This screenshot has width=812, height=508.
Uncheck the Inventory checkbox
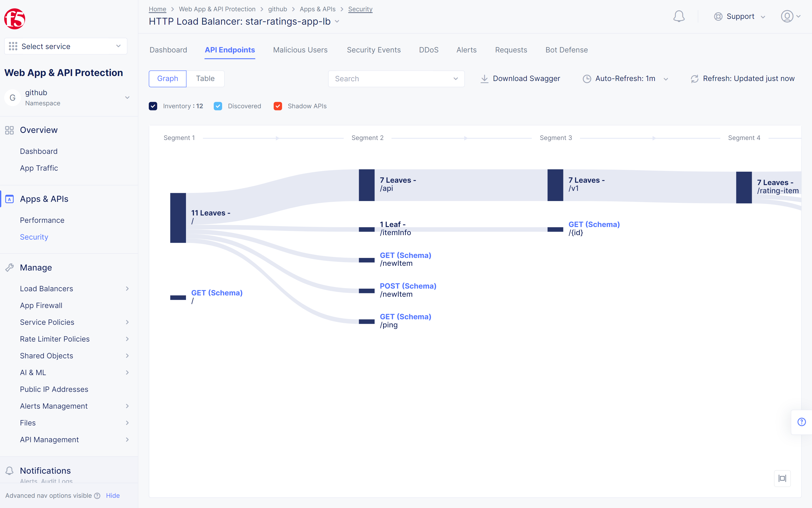pos(153,106)
